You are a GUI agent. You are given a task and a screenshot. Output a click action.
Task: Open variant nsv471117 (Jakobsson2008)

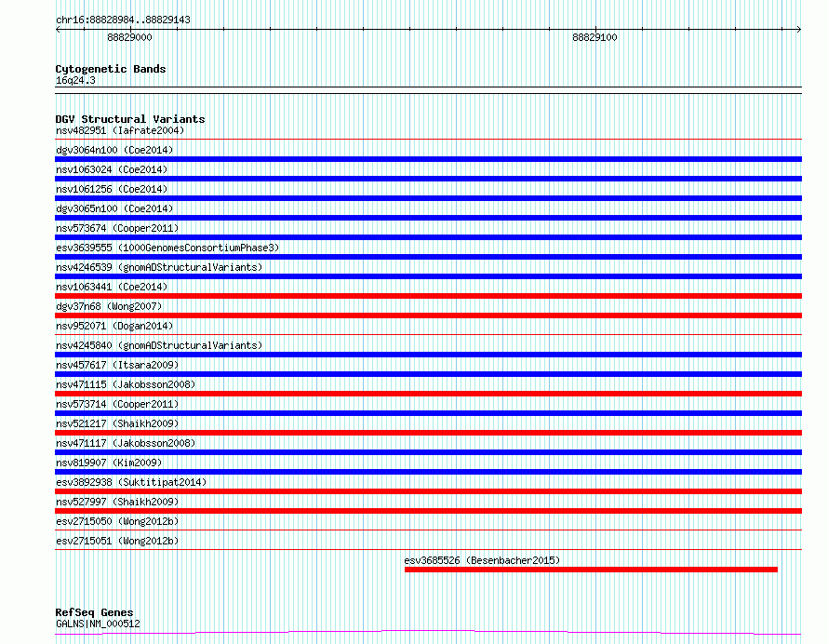[x=126, y=443]
